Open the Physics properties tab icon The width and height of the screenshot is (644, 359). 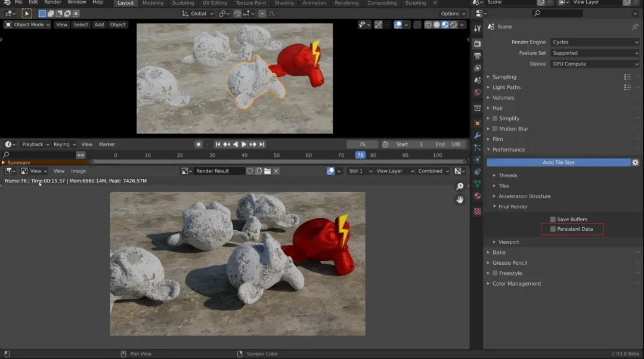[x=477, y=159]
